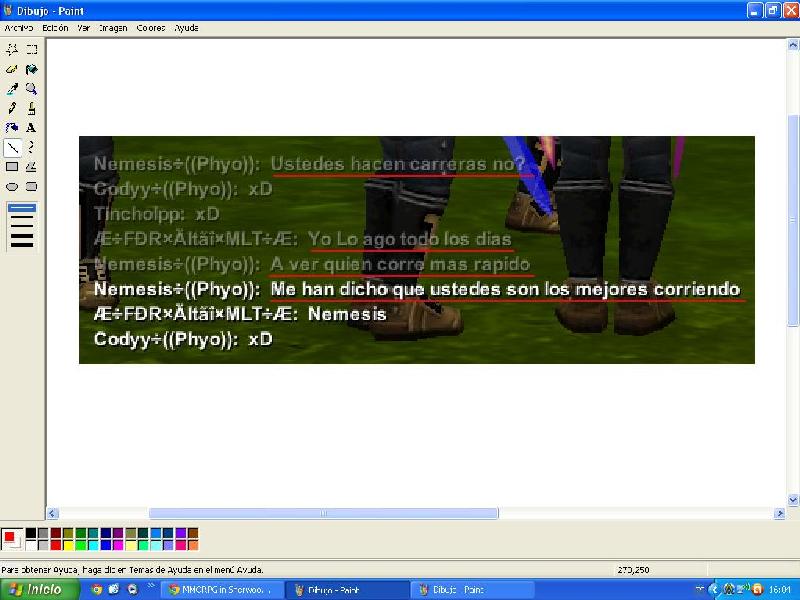
Task: Select the Curve tool
Action: point(32,147)
